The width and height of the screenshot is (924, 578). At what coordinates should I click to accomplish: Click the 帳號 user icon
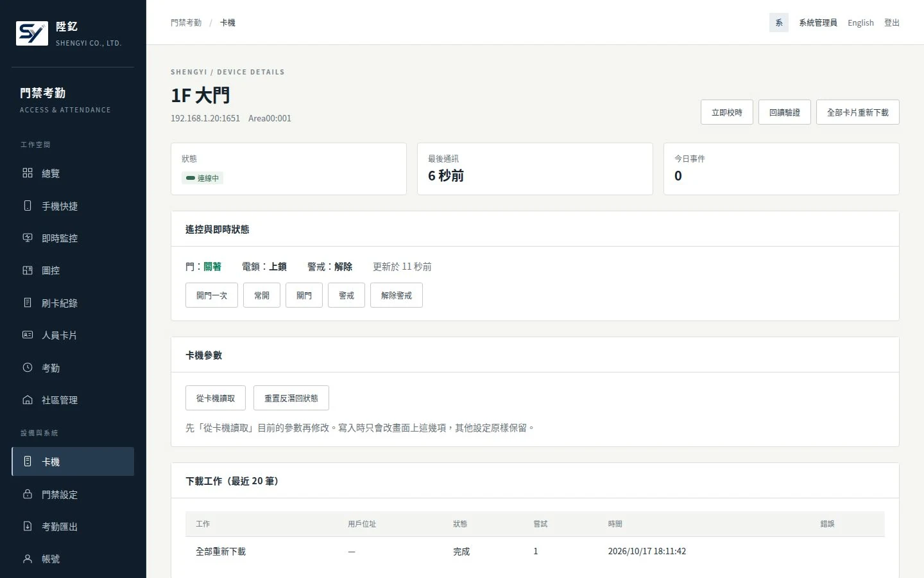[x=28, y=559]
